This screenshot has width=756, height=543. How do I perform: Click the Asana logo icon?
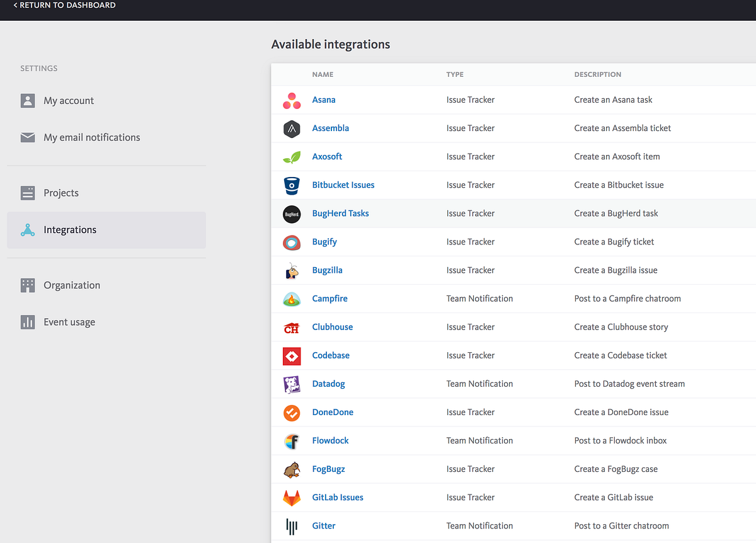click(291, 100)
